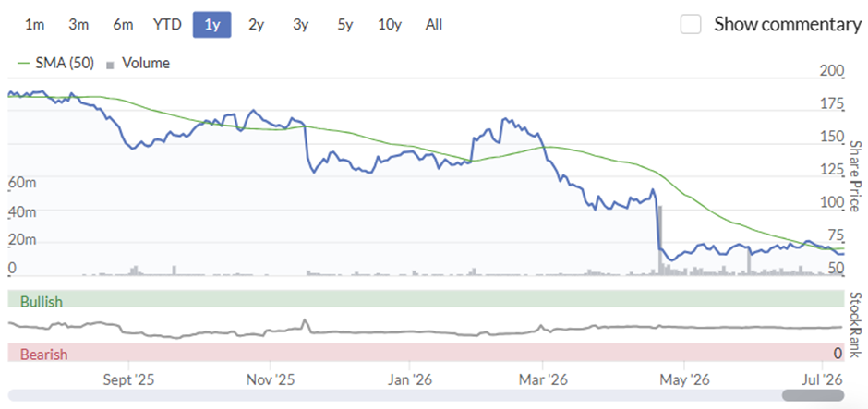868x409 pixels.
Task: Switch chart to YTD range
Action: [167, 25]
